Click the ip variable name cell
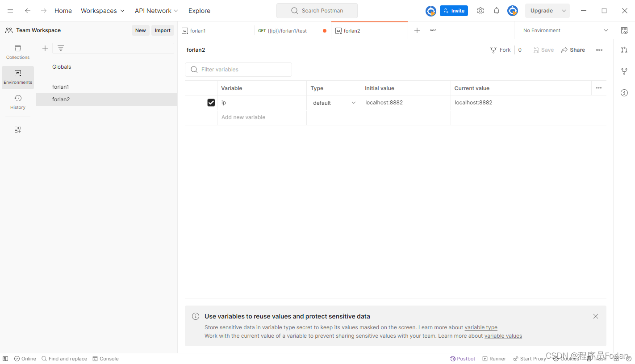Screen dimensions: 635x364 pyautogui.click(x=262, y=103)
